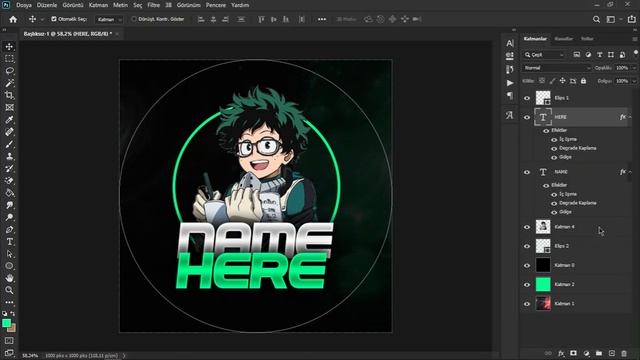The width and height of the screenshot is (640, 360).
Task: Open the Düzenle menu
Action: coord(47,5)
